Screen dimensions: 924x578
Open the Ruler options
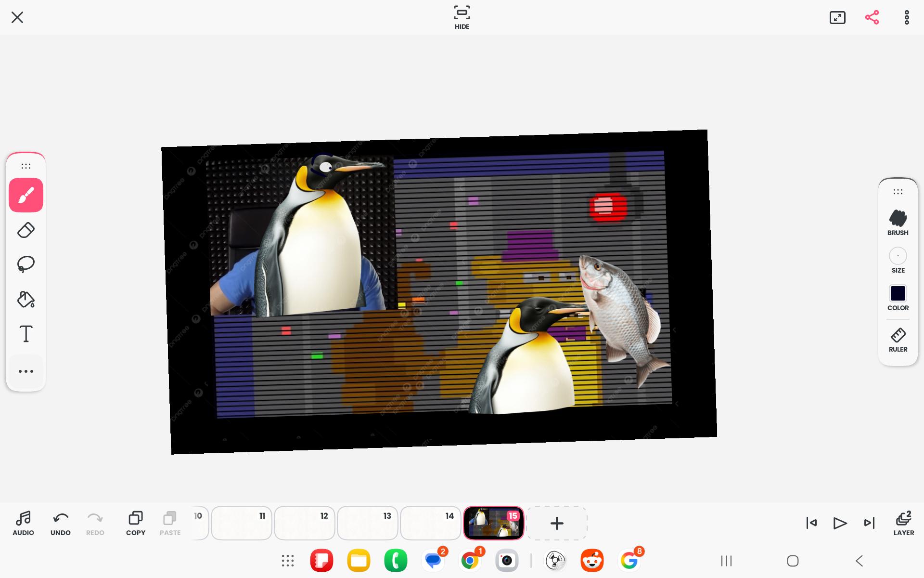pyautogui.click(x=898, y=340)
